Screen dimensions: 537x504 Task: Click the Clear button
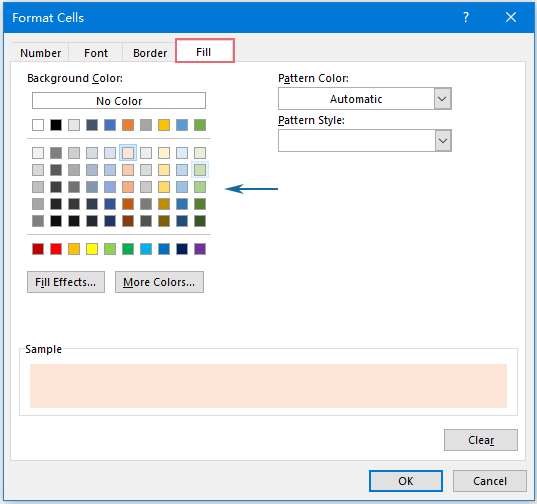[x=481, y=440]
